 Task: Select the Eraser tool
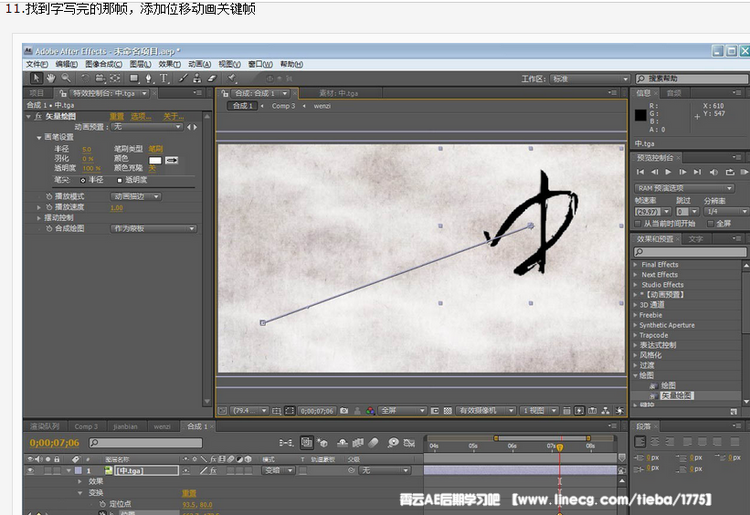pyautogui.click(x=211, y=78)
